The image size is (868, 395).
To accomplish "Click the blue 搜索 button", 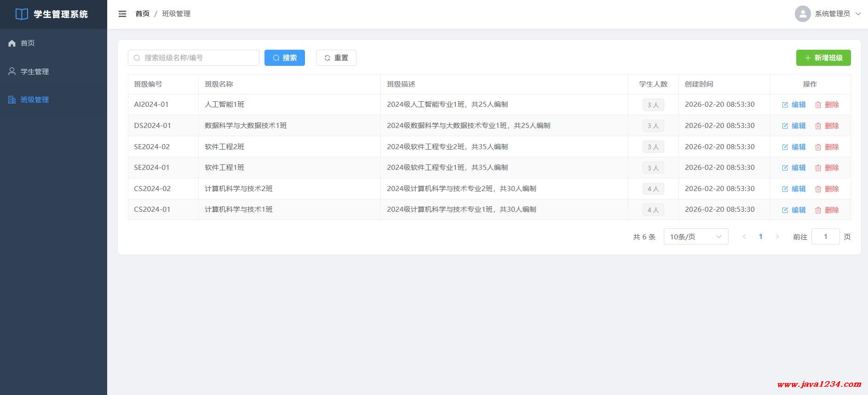I will [x=284, y=58].
